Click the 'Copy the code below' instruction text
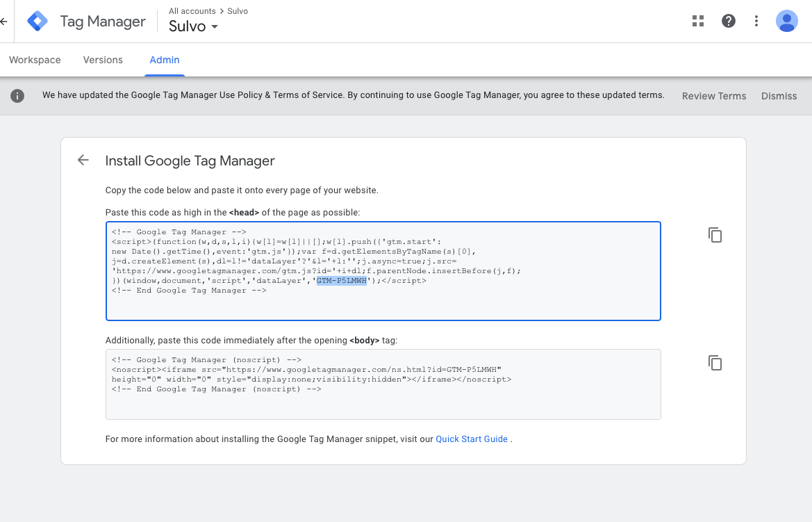This screenshot has width=812, height=522. tap(242, 190)
